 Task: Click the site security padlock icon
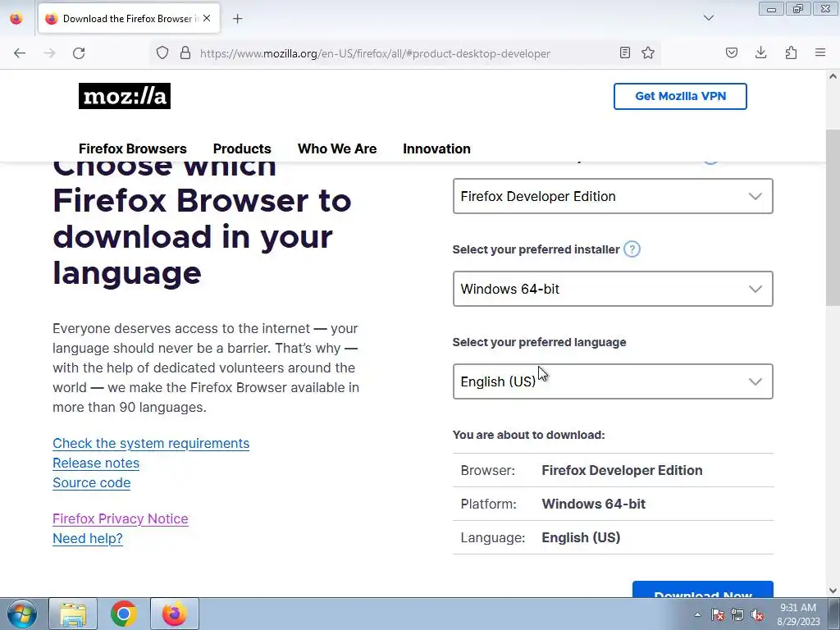[185, 53]
